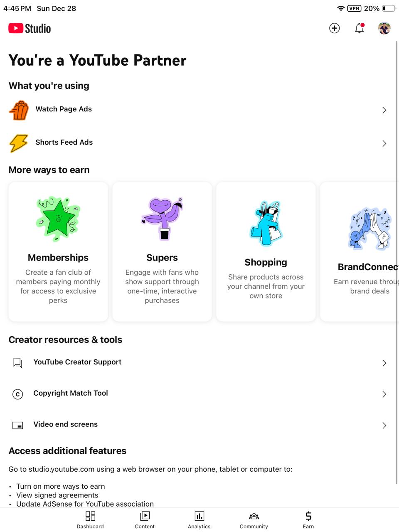Image resolution: width=399 pixels, height=532 pixels.
Task: Open the profile avatar menu
Action: click(384, 28)
